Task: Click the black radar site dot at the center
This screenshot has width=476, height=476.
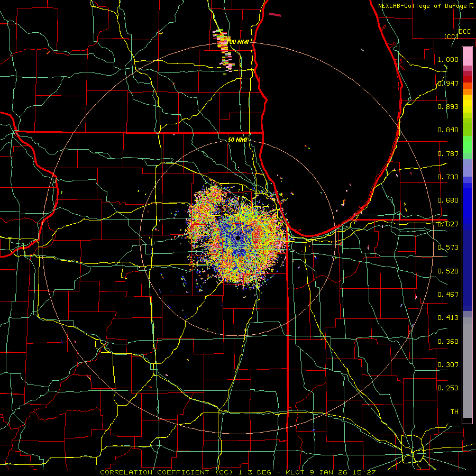Action: point(237,237)
